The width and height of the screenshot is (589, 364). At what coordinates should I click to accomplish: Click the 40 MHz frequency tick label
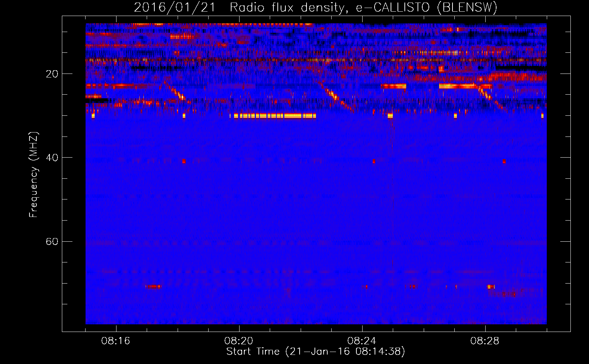pyautogui.click(x=52, y=158)
